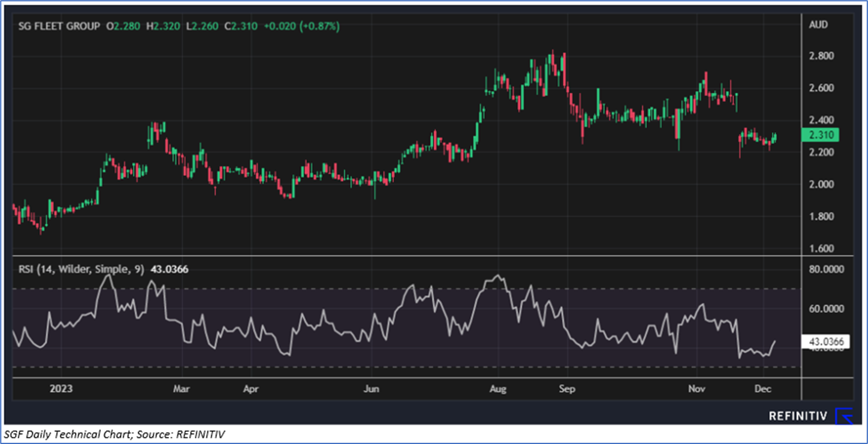Click the +0.020 (+0.87%) change value
This screenshot has width=868, height=444.
302,26
